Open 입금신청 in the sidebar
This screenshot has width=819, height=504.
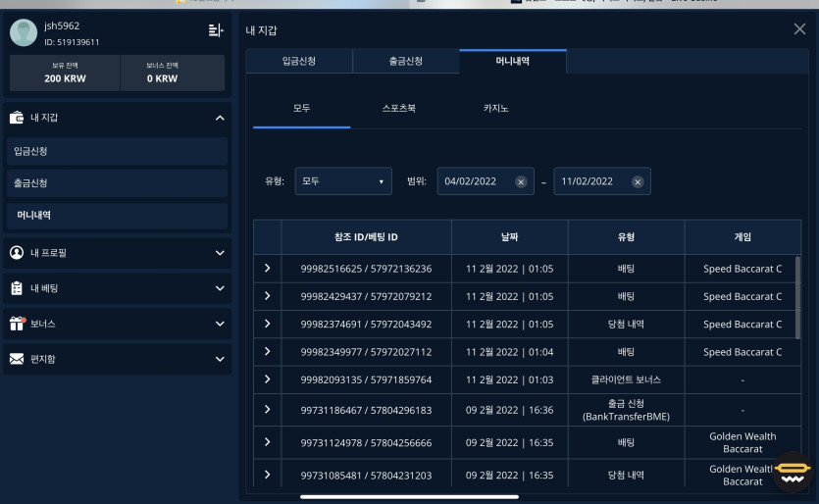[x=117, y=151]
